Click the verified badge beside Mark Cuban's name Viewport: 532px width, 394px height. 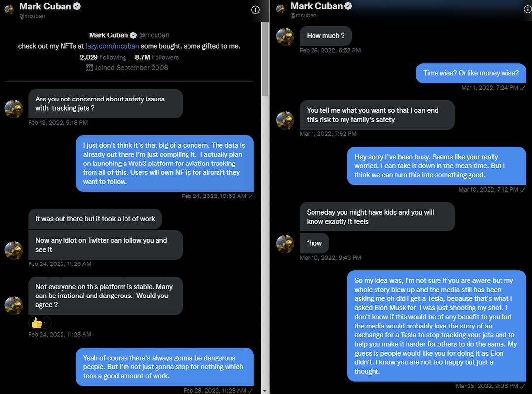click(x=76, y=6)
